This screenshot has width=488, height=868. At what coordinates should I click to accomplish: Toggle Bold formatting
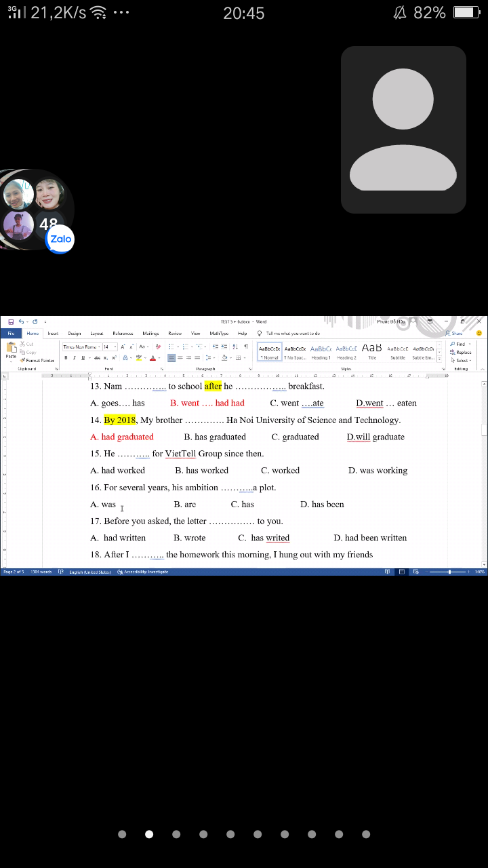coord(66,357)
